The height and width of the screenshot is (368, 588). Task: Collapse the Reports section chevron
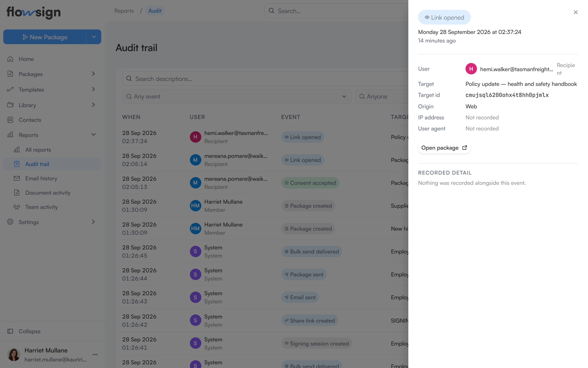tap(93, 135)
